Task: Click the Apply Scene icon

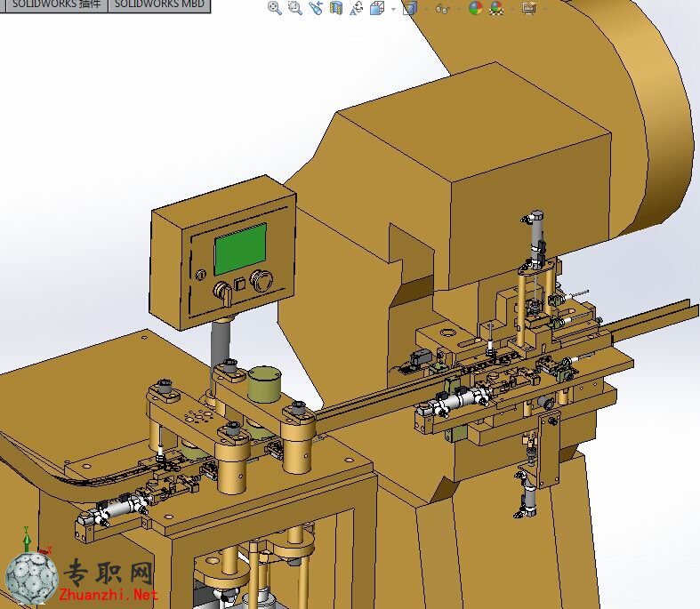Action: pos(496,8)
